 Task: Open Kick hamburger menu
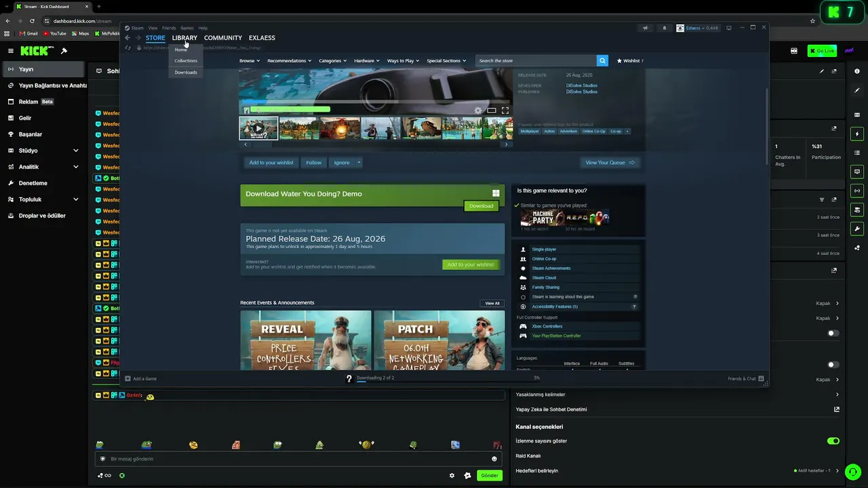(11, 51)
